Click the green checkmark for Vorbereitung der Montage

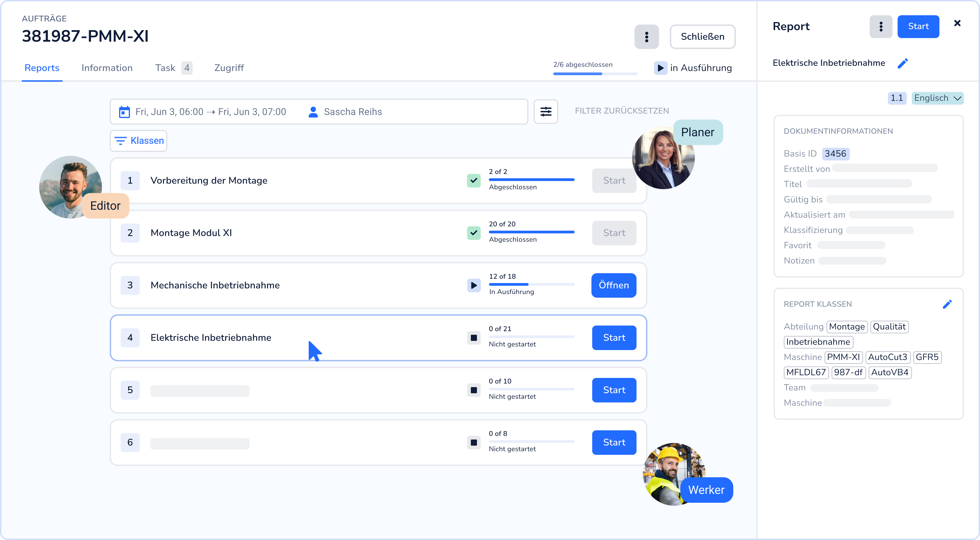click(x=474, y=180)
